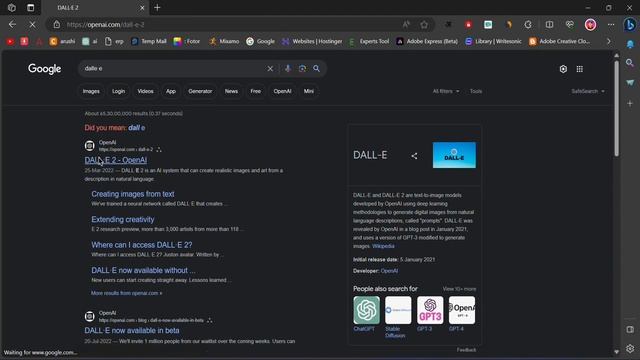Open the browser profile avatar

tap(590, 24)
